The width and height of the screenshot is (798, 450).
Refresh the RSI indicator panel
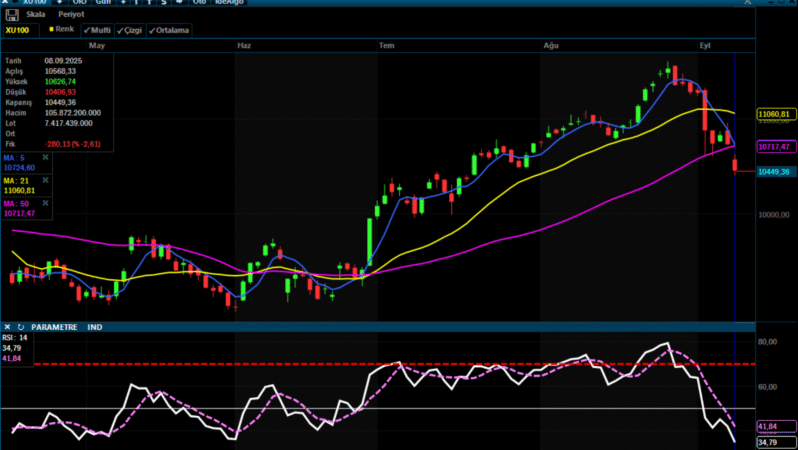click(21, 327)
